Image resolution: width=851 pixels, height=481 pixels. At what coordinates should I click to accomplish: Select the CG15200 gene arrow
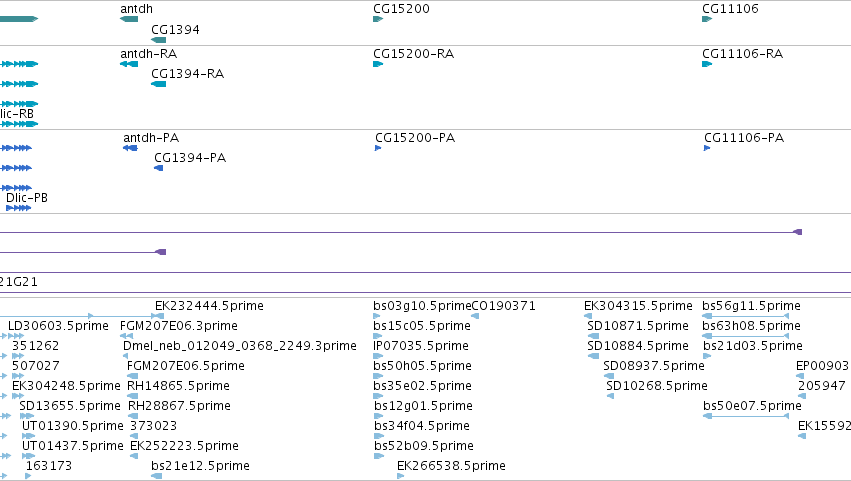(378, 19)
